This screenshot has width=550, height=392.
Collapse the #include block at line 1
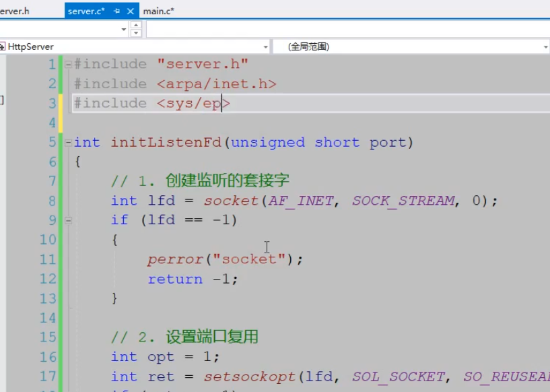68,64
